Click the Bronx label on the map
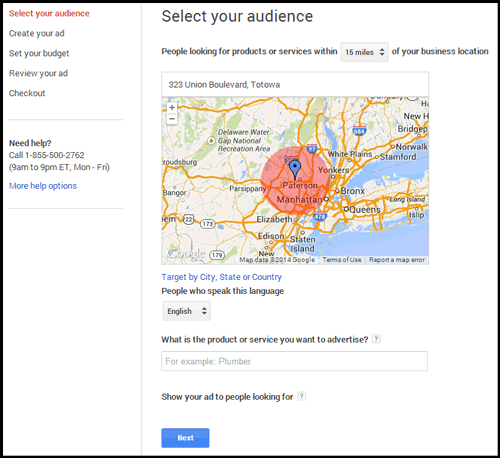This screenshot has width=500, height=458. [x=352, y=191]
